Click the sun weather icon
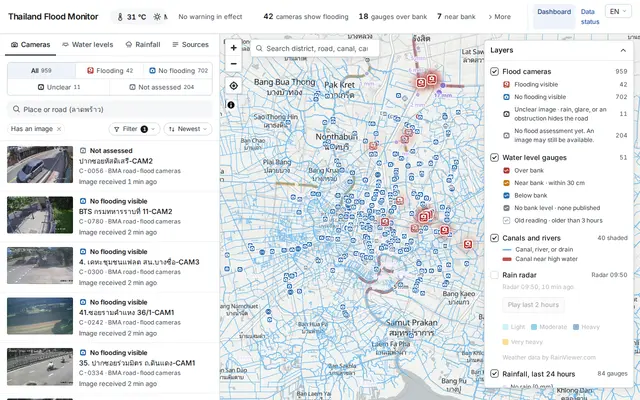Image resolution: width=640 pixels, height=400 pixels. coord(157,17)
